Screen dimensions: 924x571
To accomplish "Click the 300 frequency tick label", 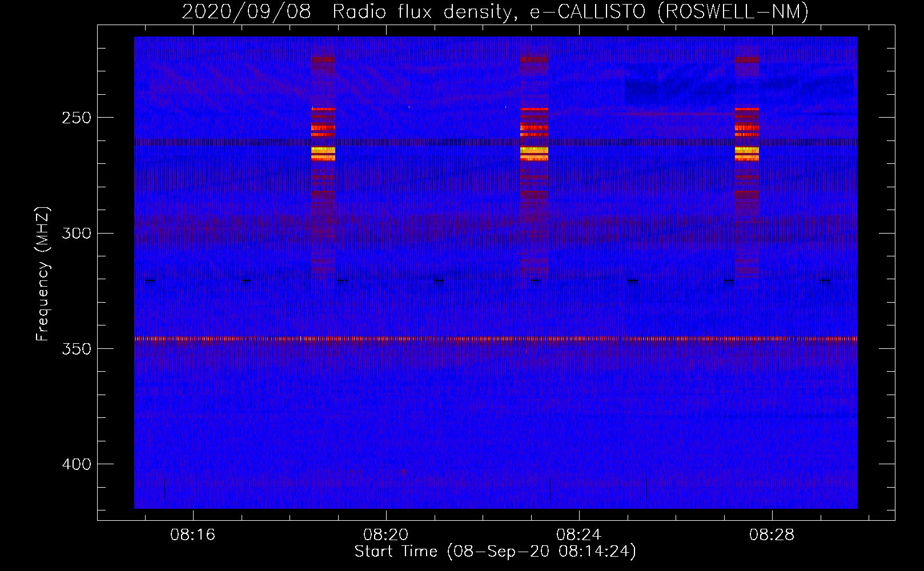I will click(77, 233).
